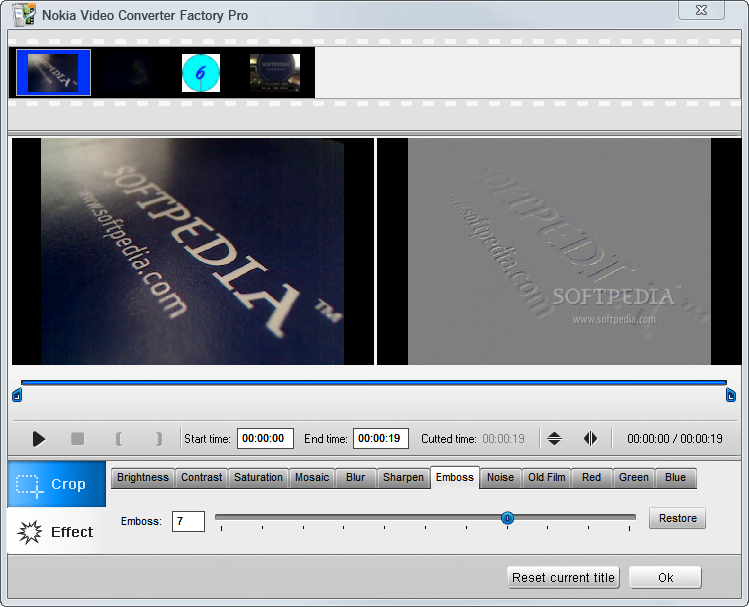Close the Nokia Video Converter window
The width and height of the screenshot is (749, 607).
pos(701,10)
